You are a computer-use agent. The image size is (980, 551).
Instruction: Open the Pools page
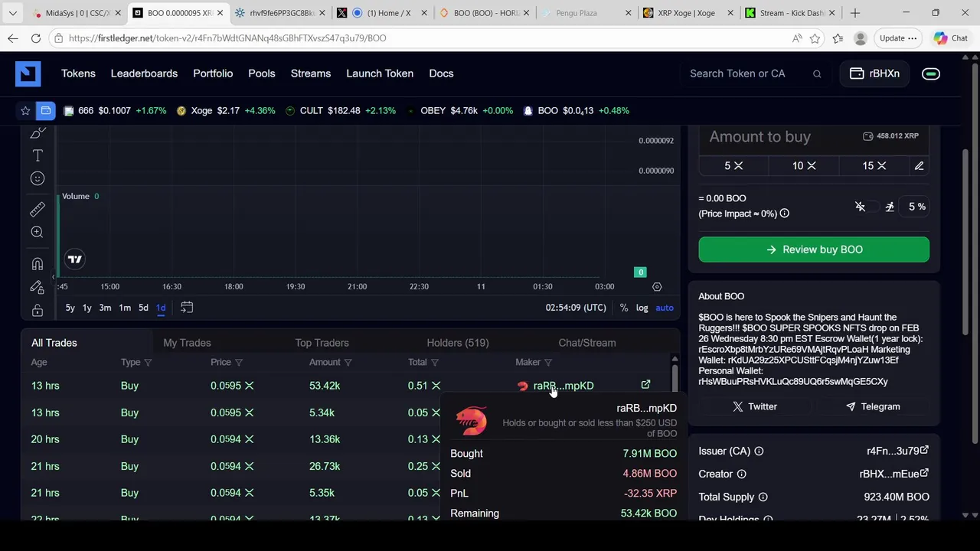262,73
